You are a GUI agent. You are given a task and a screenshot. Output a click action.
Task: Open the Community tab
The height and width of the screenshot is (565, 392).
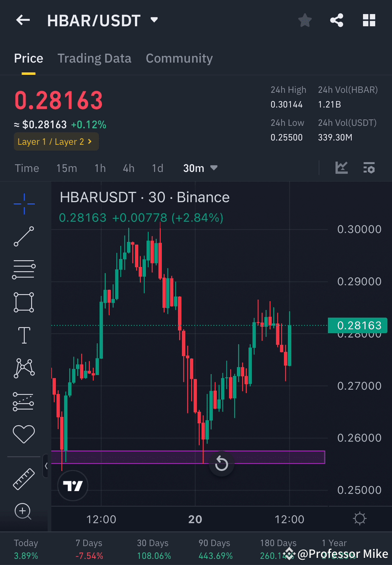(179, 58)
